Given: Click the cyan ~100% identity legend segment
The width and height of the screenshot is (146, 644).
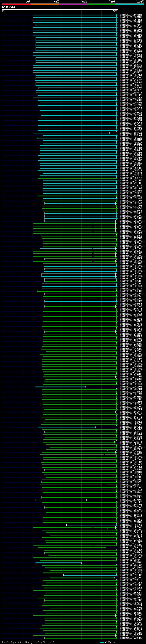Looking at the screenshot, I should point(130,4).
